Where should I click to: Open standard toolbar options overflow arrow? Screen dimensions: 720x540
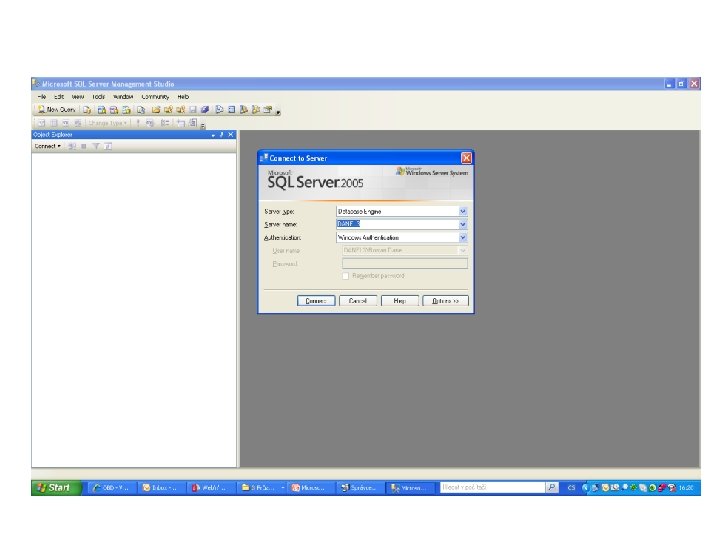[x=278, y=112]
